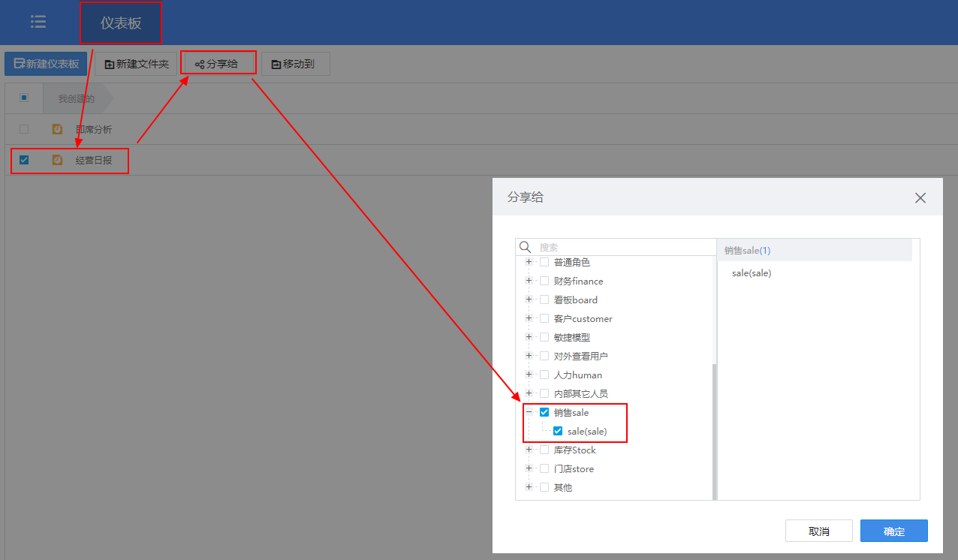Viewport: 958px width, 560px height.
Task: Expand the 看板board node
Action: [x=529, y=300]
